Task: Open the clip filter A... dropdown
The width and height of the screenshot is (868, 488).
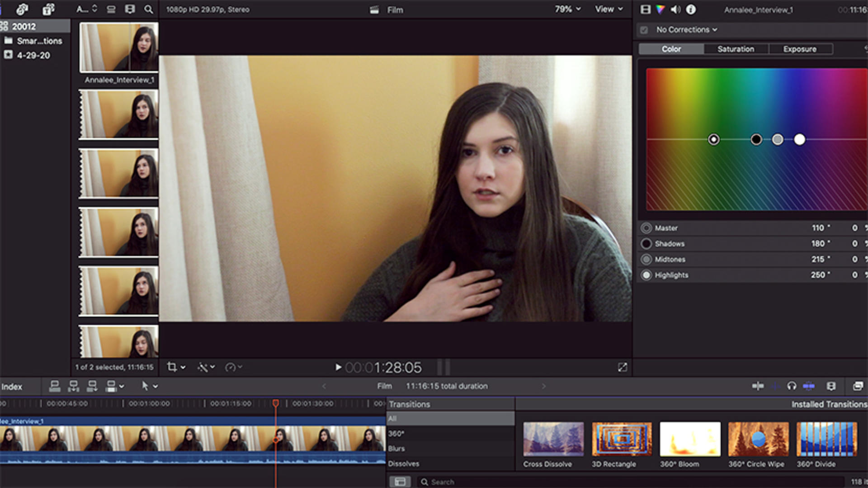Action: coord(87,9)
